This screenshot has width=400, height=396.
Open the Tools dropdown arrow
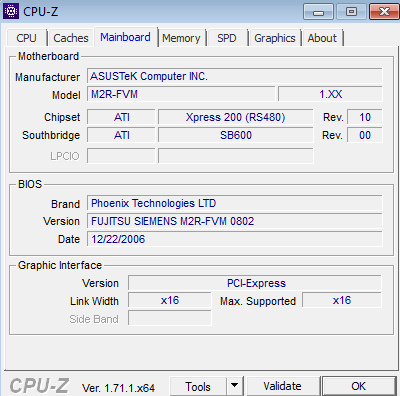[235, 386]
